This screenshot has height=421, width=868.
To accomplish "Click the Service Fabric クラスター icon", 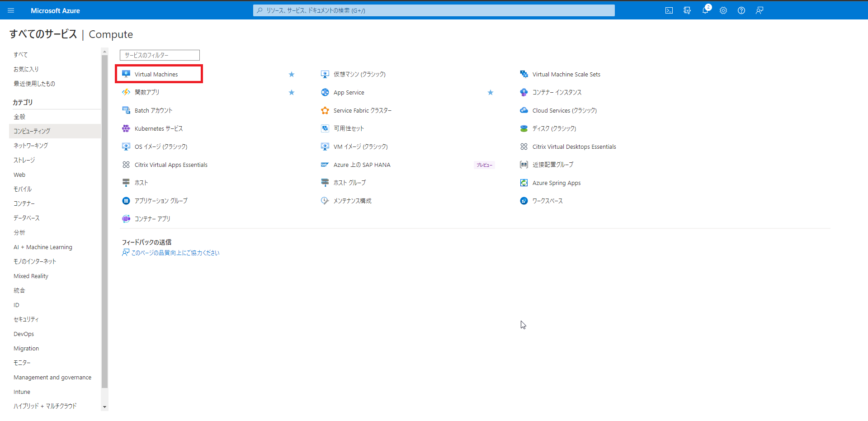I will click(325, 110).
